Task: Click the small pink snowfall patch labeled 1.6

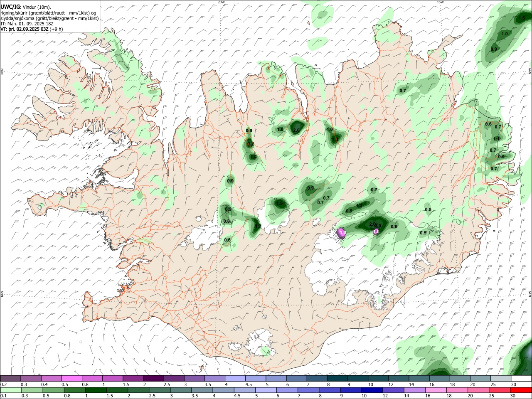Action: coord(376,232)
